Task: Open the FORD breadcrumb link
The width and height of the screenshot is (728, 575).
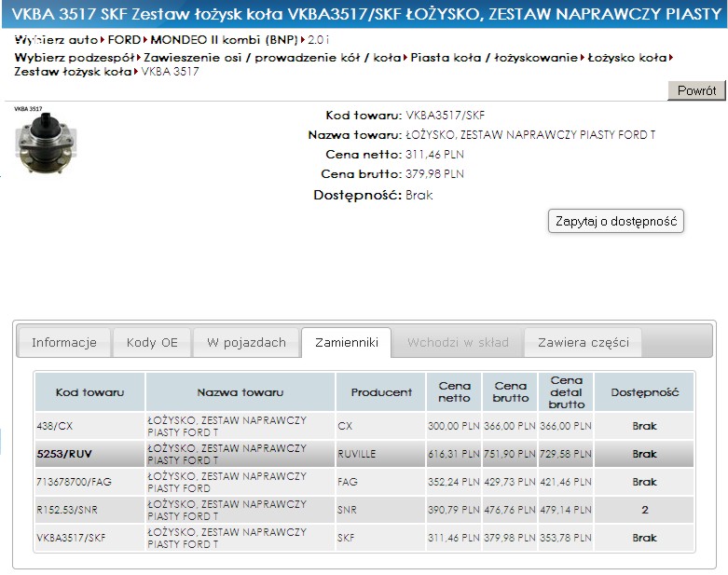Action: tap(124, 40)
